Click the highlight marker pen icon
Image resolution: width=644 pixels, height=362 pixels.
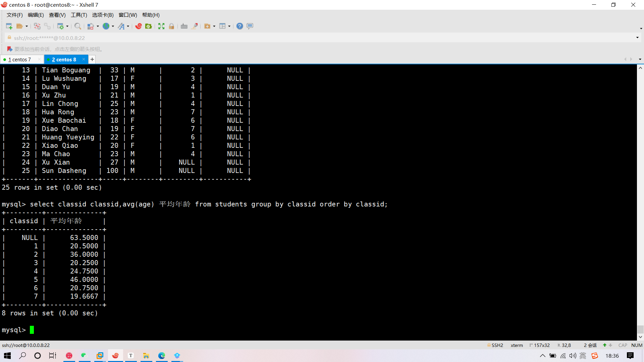pyautogui.click(x=195, y=26)
